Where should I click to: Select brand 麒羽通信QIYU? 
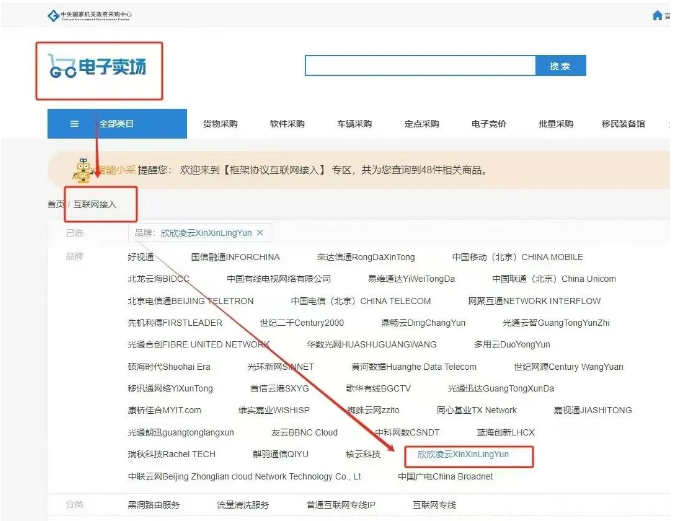tap(281, 454)
